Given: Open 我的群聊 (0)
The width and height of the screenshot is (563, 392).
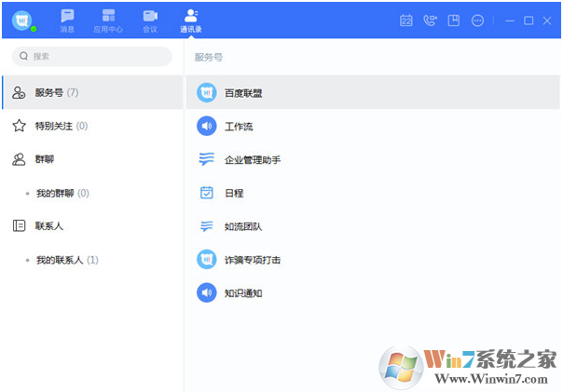Looking at the screenshot, I should click(92, 194).
